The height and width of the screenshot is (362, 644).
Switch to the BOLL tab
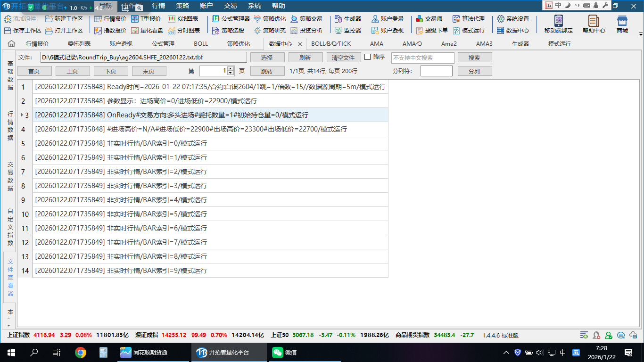pos(200,44)
